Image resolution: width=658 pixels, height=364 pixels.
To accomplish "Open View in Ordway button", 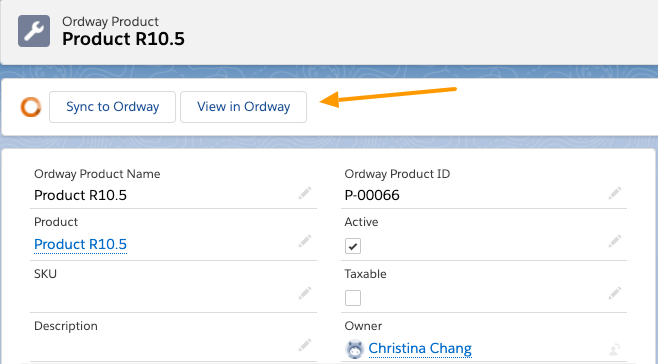I will click(243, 107).
